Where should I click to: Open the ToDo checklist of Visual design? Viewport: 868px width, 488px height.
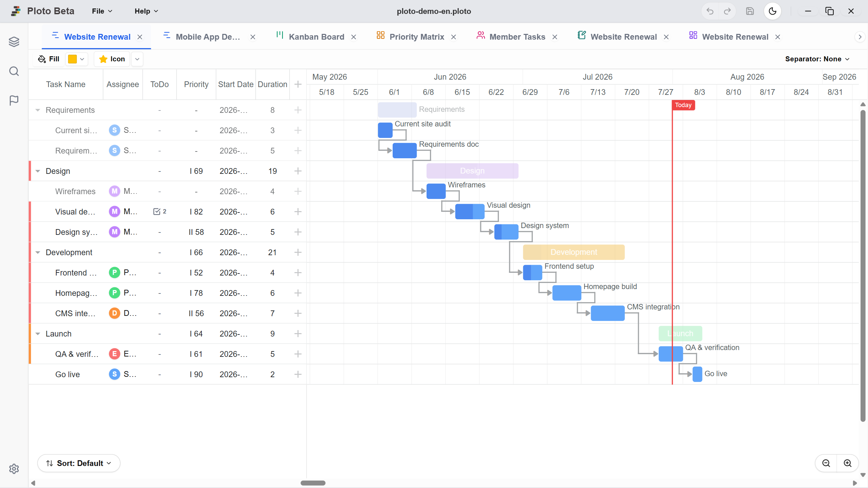160,211
